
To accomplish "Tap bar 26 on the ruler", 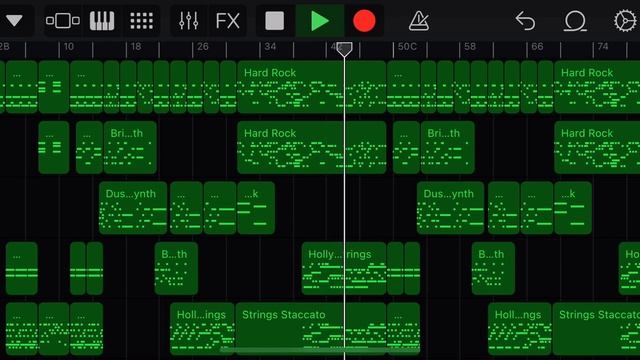I will point(202,47).
